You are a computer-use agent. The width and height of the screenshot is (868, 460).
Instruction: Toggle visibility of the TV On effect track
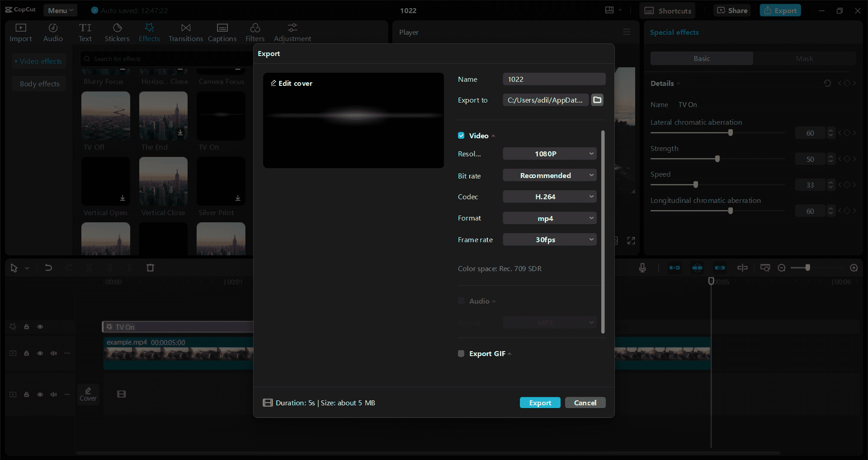[40, 327]
